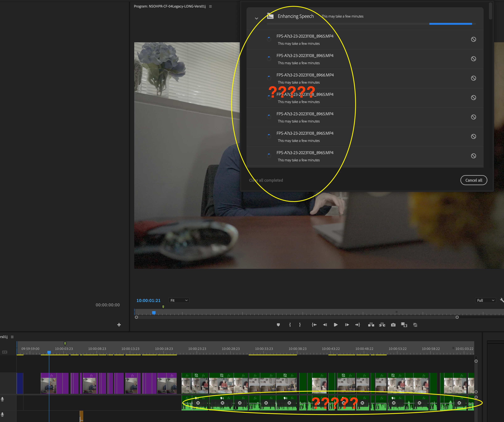The image size is (504, 422).
Task: Open the timeline sequence panel menu
Action: (12, 337)
